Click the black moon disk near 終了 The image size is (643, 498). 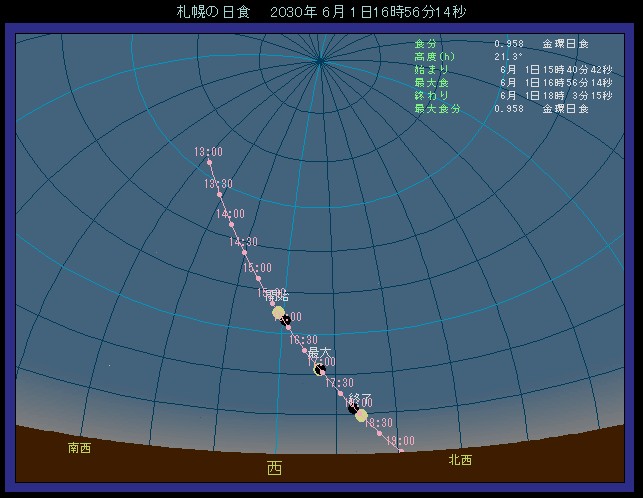(x=353, y=407)
